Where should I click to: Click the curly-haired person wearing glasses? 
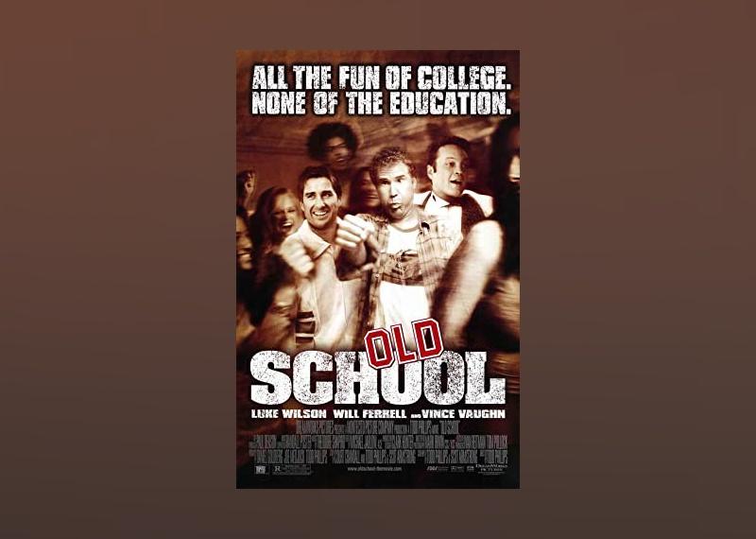[x=333, y=146]
